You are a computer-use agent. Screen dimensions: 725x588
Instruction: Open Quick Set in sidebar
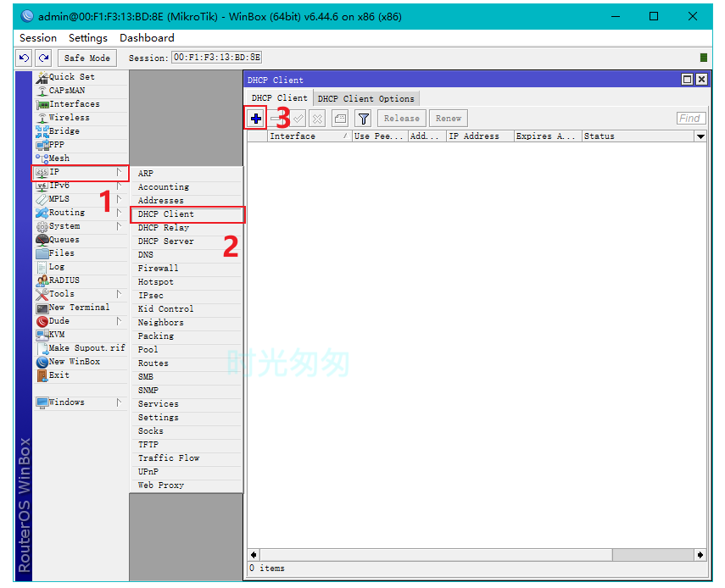coord(81,77)
